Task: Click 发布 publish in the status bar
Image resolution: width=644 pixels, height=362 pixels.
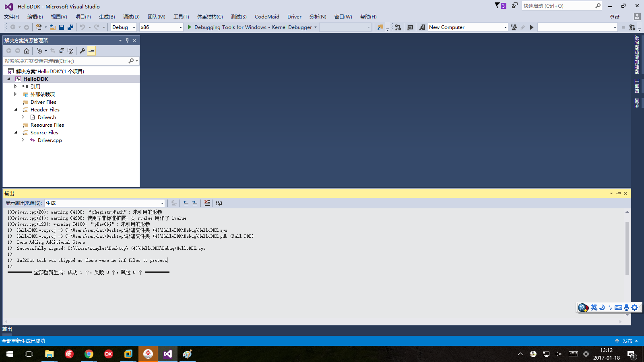Action: 627,341
